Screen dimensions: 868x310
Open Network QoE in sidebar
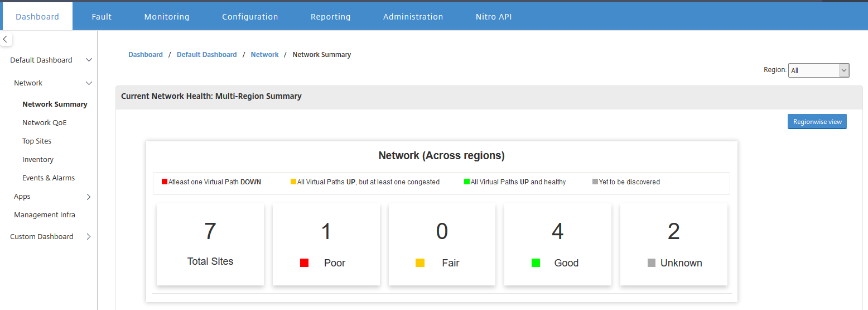tap(45, 123)
